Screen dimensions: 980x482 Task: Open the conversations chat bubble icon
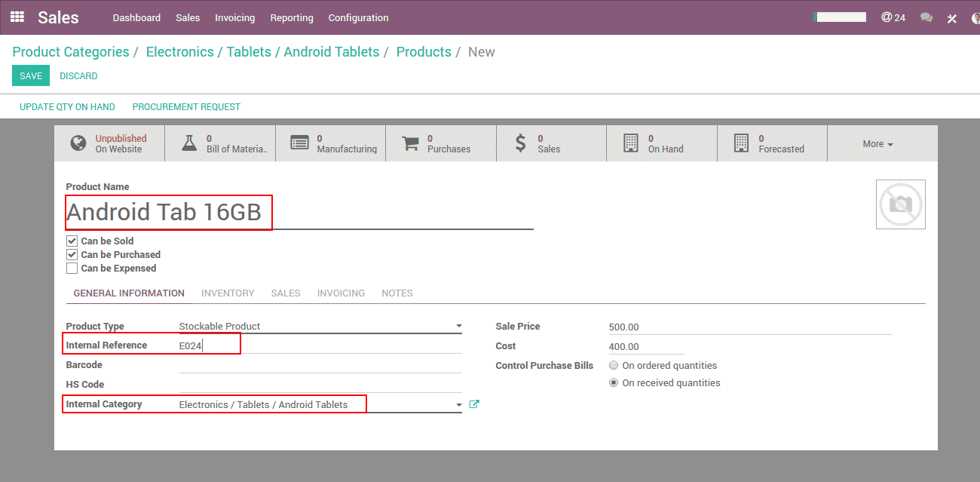click(926, 17)
